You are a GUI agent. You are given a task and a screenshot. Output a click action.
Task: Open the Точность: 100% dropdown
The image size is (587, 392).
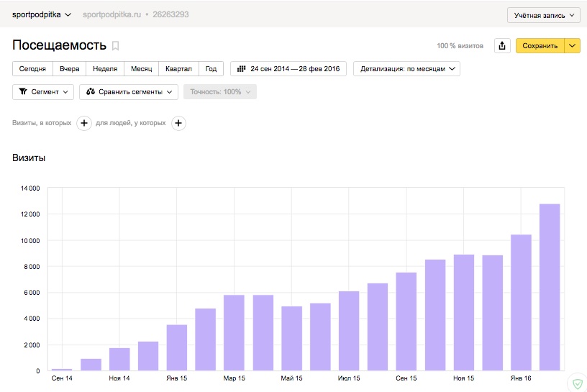click(219, 92)
